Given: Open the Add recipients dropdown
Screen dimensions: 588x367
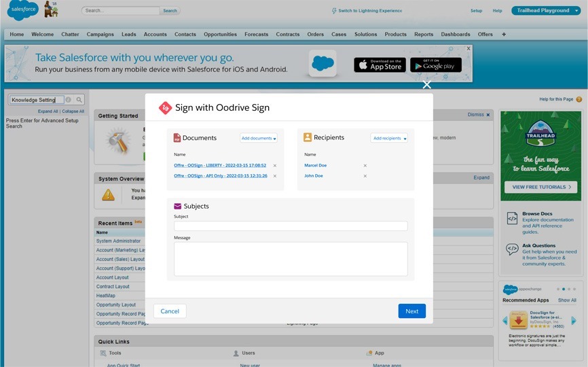Looking at the screenshot, I should [389, 138].
